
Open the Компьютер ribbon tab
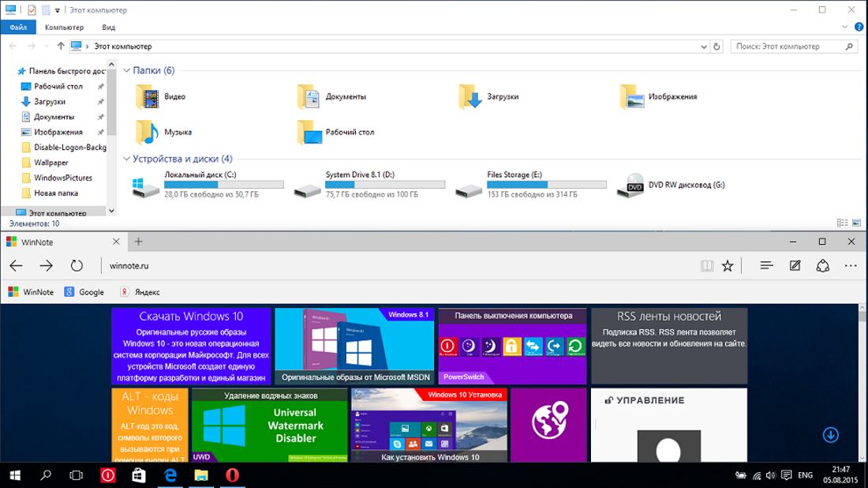coord(64,27)
